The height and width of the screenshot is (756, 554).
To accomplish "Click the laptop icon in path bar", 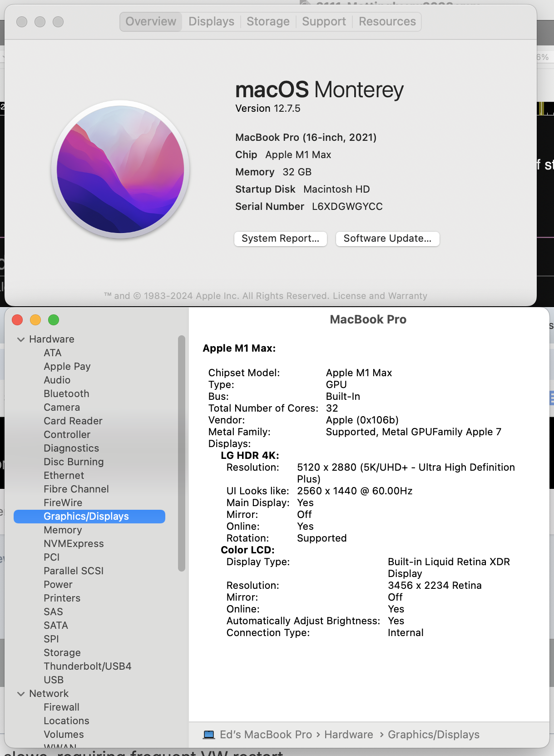I will 209,735.
